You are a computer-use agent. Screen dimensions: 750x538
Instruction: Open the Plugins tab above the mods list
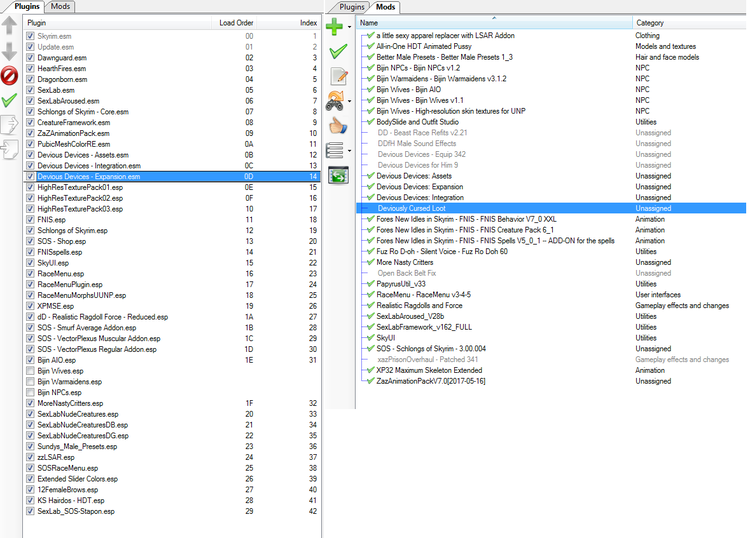click(x=352, y=7)
